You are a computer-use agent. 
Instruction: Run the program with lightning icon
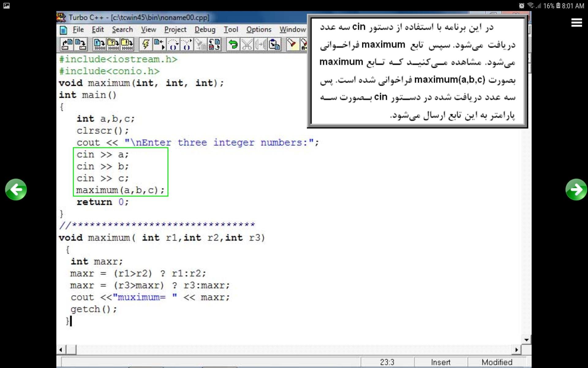145,44
